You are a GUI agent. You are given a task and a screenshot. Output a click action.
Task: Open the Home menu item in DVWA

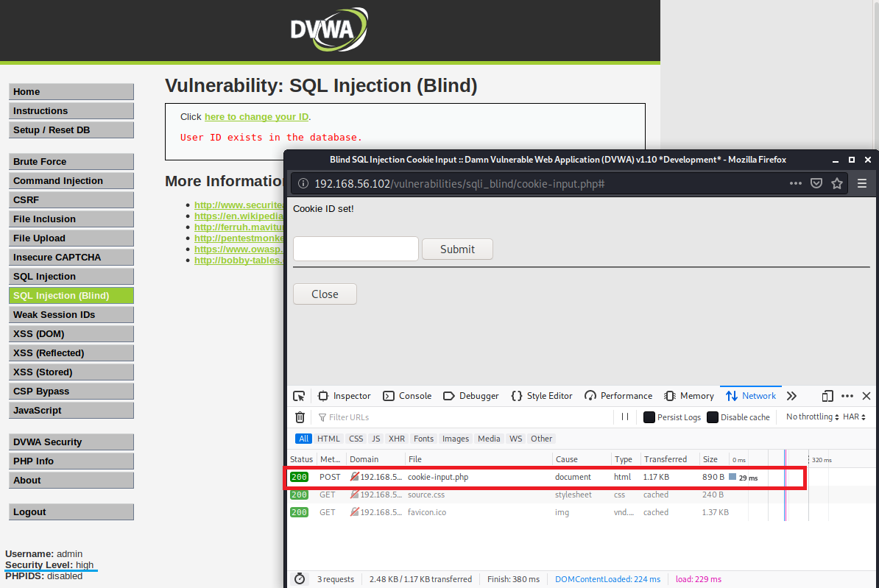(x=71, y=92)
